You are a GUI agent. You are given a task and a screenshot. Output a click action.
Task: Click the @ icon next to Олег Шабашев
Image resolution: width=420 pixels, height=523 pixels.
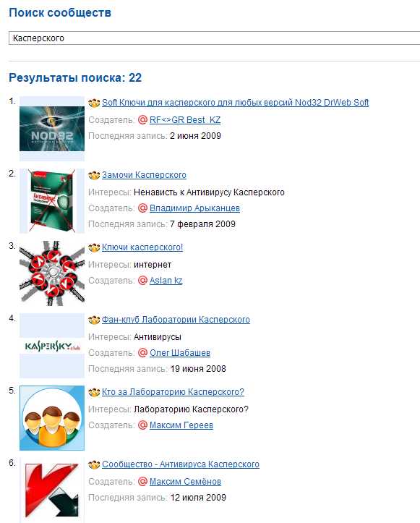[142, 353]
